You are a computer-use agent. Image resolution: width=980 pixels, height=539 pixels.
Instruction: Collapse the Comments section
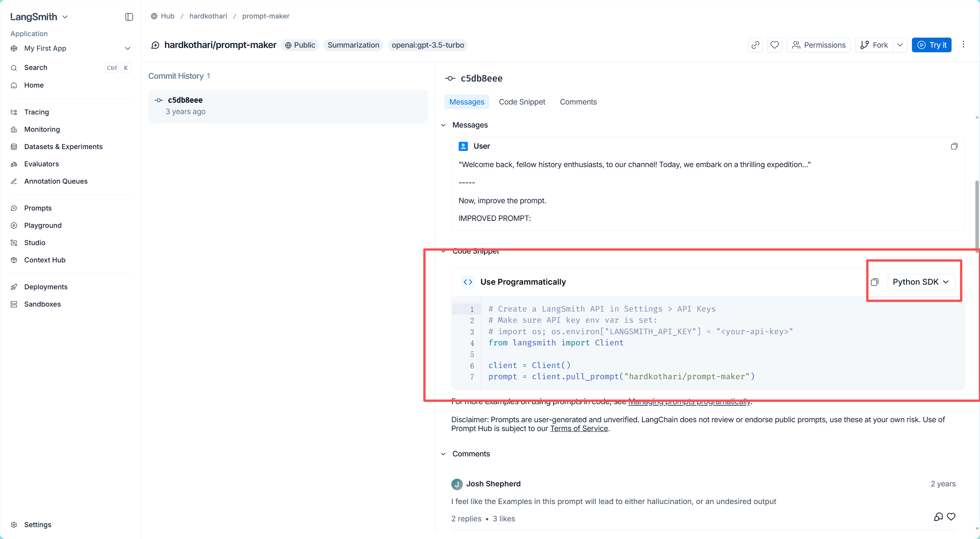(x=443, y=454)
